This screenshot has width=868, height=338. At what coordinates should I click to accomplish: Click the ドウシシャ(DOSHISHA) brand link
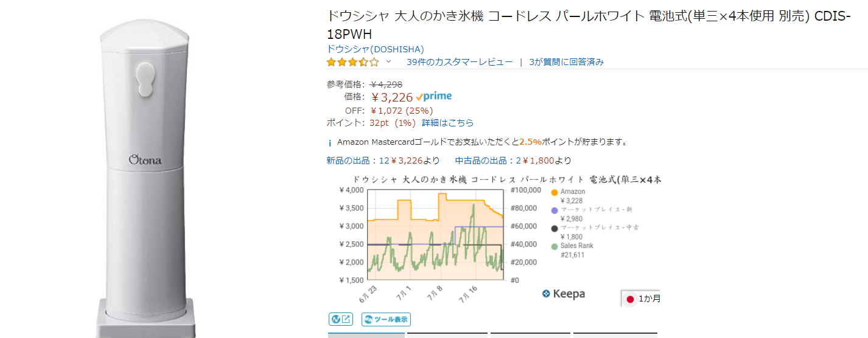[375, 49]
